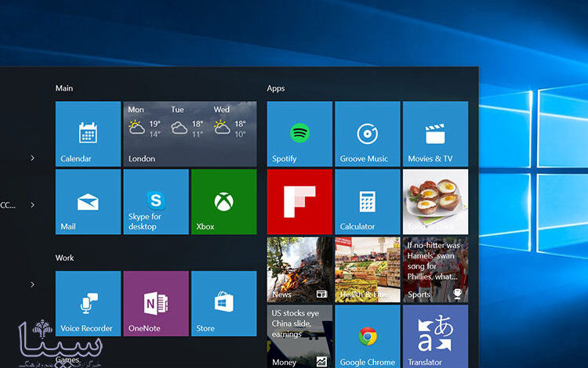Viewport: 588px width, 368px height.
Task: Open the Sports tile about Hamels' no-hitter
Action: [x=435, y=269]
